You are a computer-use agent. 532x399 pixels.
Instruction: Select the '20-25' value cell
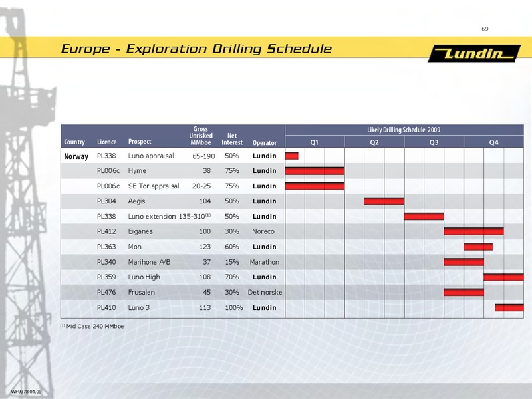pyautogui.click(x=201, y=186)
